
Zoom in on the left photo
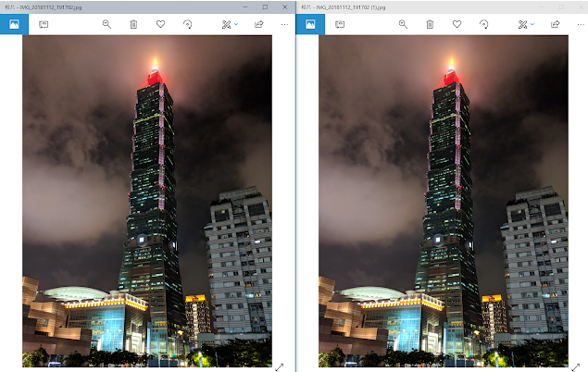tap(106, 24)
